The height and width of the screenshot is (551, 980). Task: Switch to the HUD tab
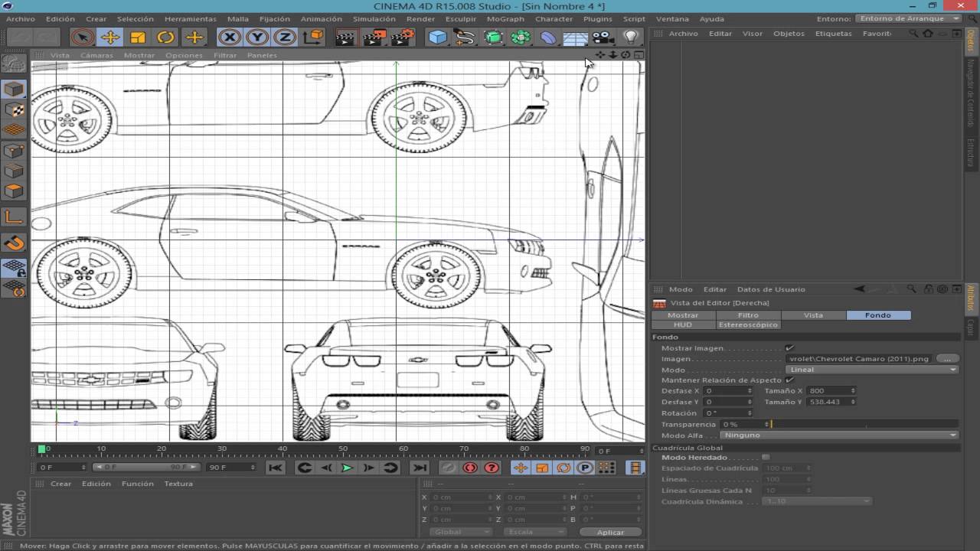pos(682,324)
